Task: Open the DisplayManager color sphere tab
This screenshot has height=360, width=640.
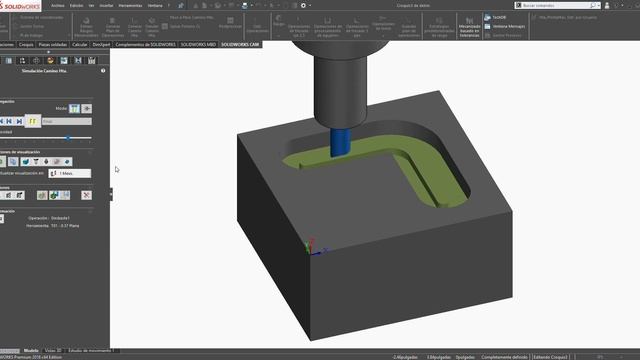Action: [x=50, y=61]
